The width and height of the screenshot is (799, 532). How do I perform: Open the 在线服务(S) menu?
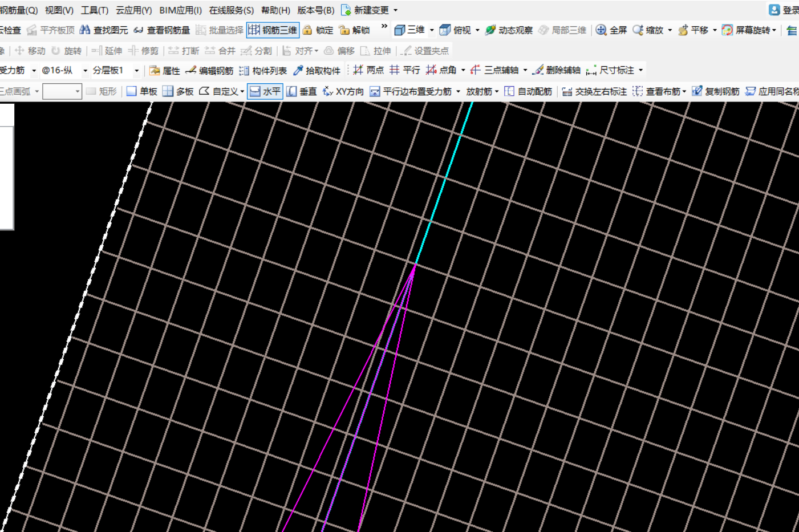231,10
